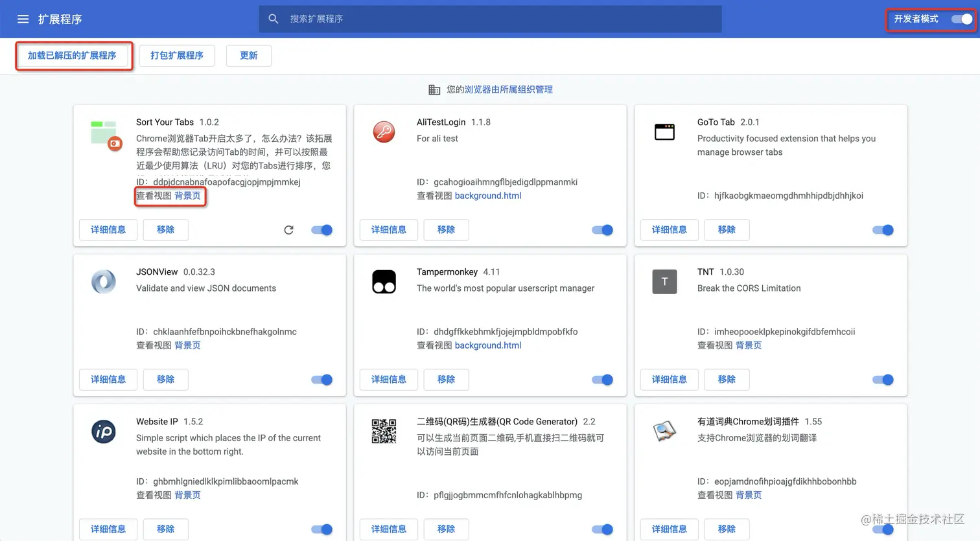Image resolution: width=980 pixels, height=541 pixels.
Task: Click text 'Break the CORS Limitation'
Action: [x=749, y=288]
